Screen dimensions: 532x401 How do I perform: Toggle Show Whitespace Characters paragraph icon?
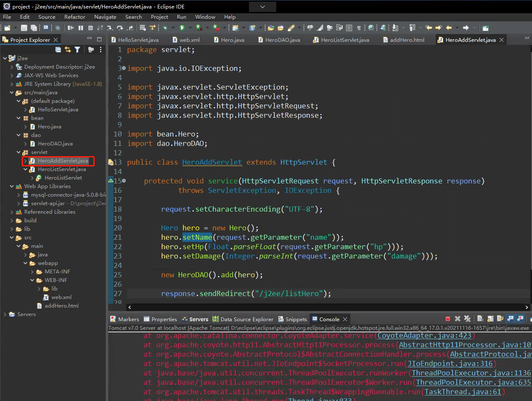click(359, 28)
